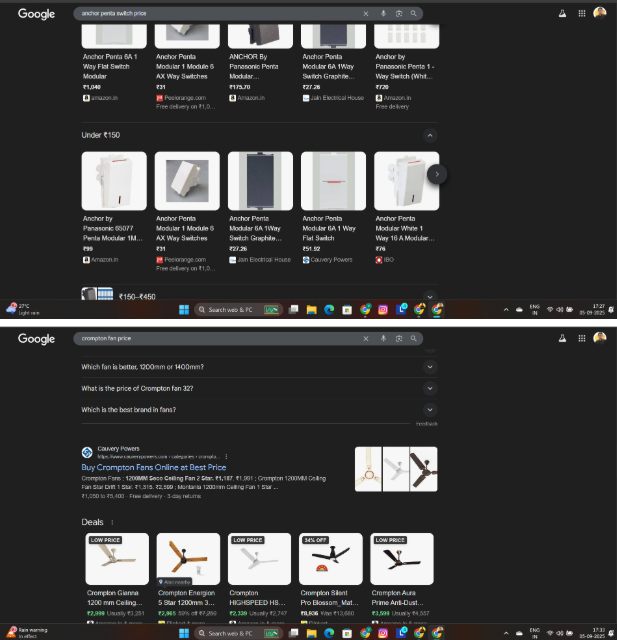Open Light rain weather widget on taskbar
Image resolution: width=617 pixels, height=640 pixels.
click(22, 309)
